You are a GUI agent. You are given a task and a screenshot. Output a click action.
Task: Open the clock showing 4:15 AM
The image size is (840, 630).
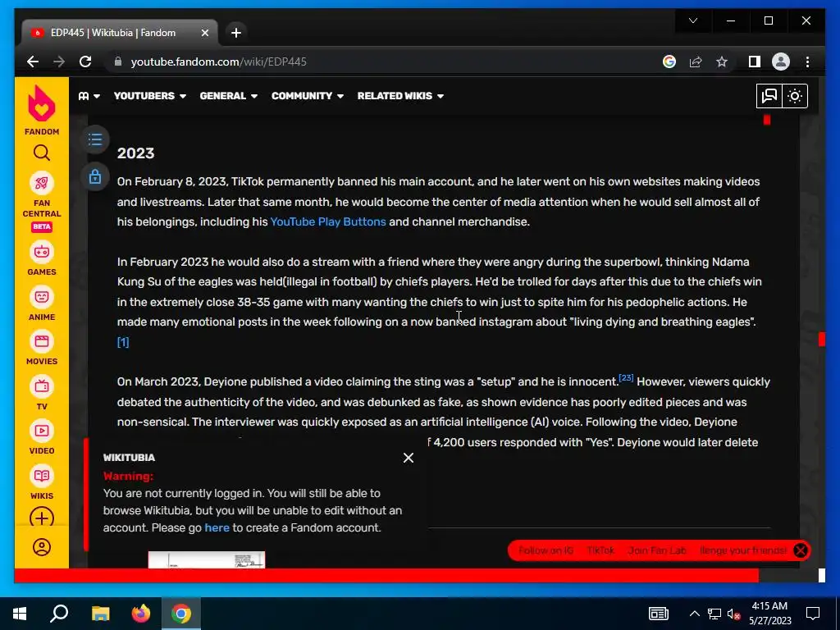tap(769, 614)
